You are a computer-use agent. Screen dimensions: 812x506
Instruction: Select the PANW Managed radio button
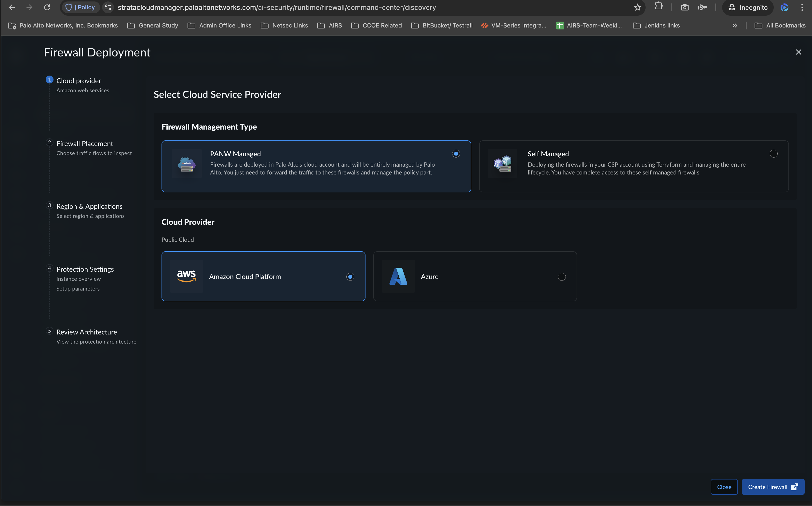pyautogui.click(x=456, y=154)
